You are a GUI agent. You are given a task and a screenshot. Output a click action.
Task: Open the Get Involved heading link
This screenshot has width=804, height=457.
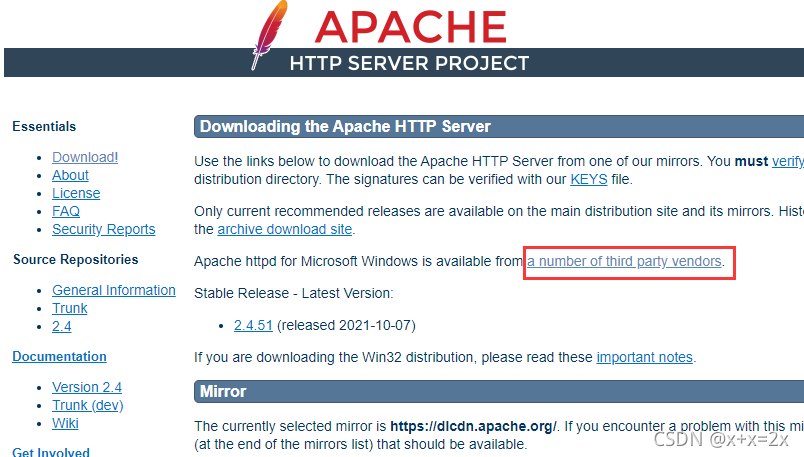[51, 452]
